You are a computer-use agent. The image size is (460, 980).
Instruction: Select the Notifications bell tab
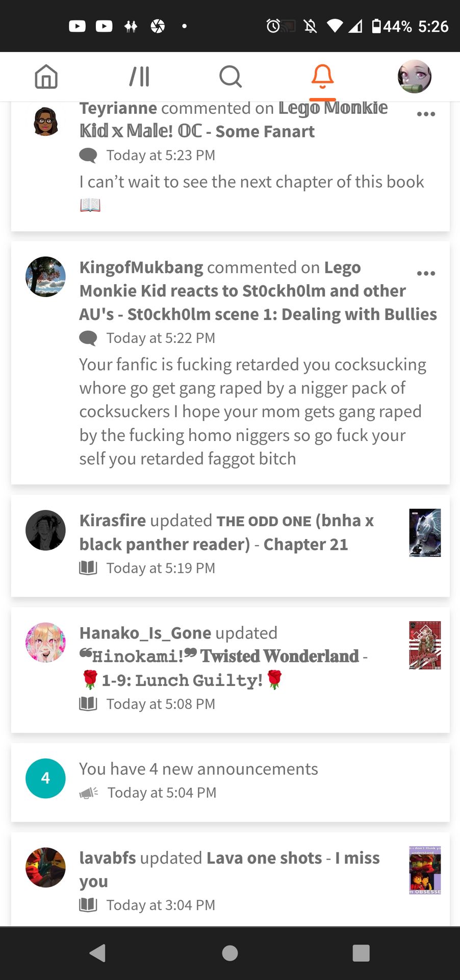tap(322, 77)
